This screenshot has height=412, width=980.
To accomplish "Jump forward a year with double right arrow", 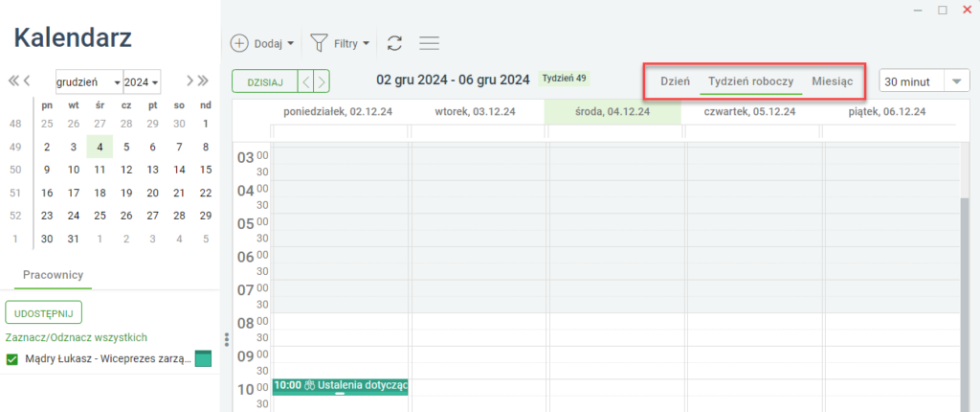I will coord(203,80).
